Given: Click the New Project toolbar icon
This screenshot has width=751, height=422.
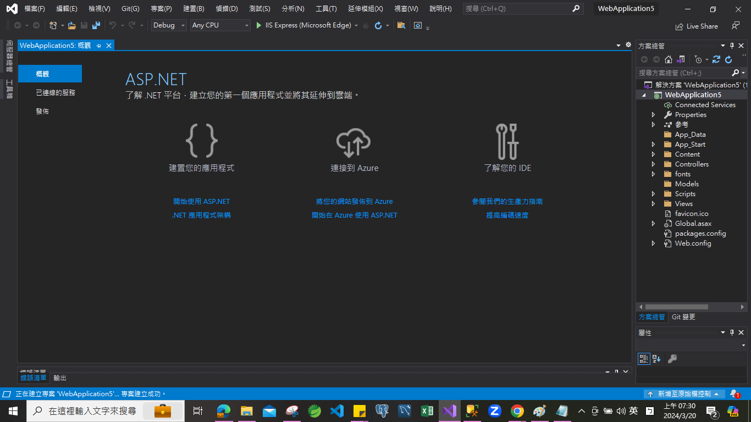Looking at the screenshot, I should [53, 25].
